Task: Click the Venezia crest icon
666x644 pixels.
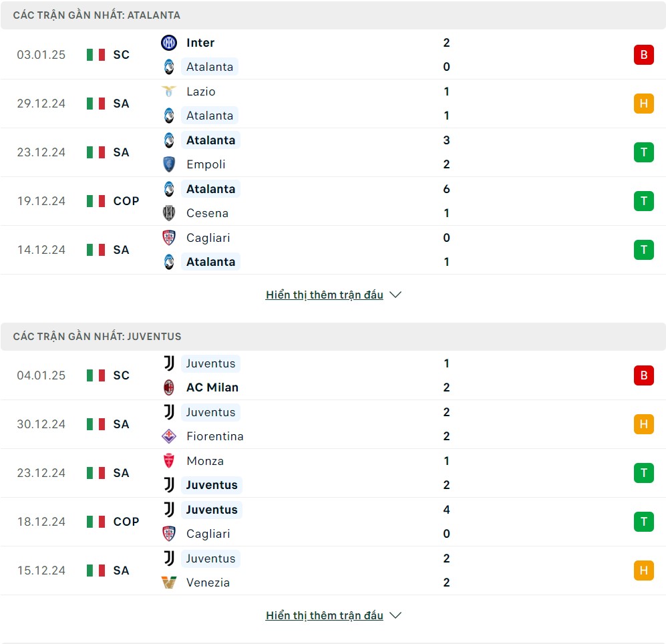Action: coord(168,583)
